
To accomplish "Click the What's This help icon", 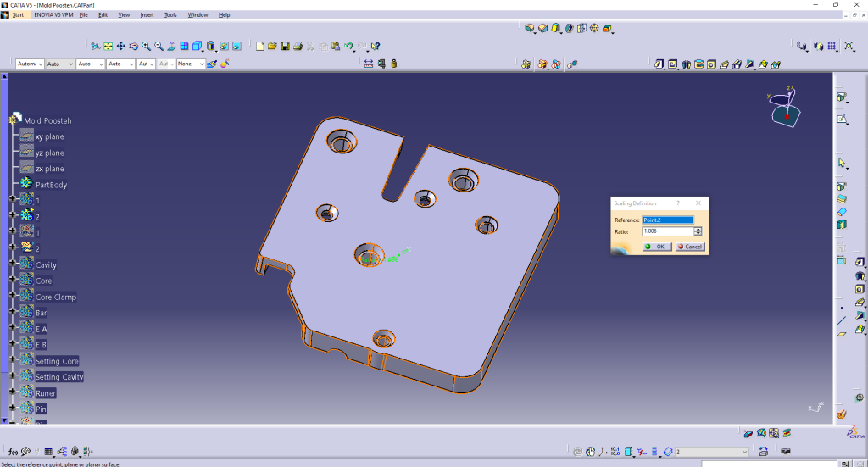I will 376,47.
